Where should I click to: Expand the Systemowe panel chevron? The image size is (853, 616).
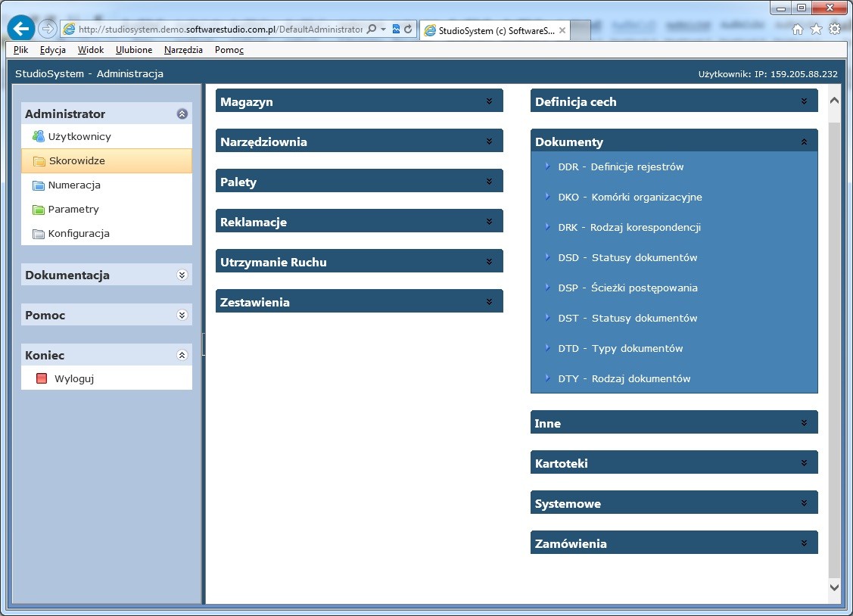pyautogui.click(x=804, y=503)
